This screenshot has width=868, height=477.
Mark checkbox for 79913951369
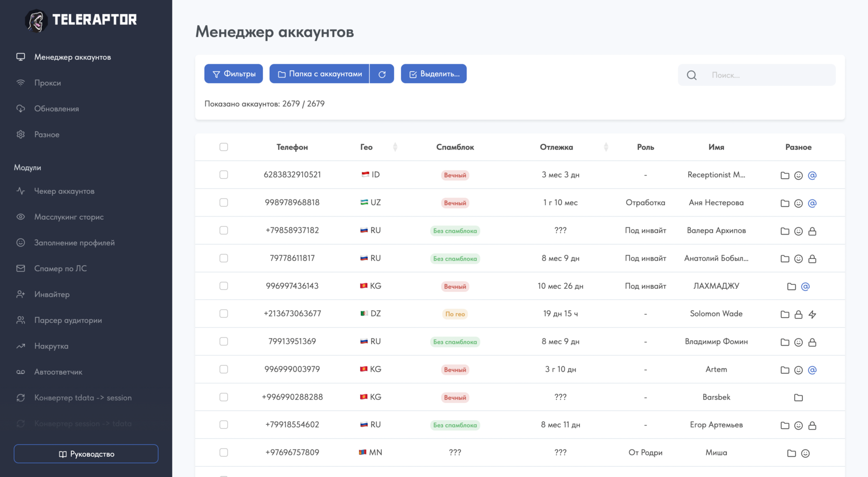click(x=224, y=342)
